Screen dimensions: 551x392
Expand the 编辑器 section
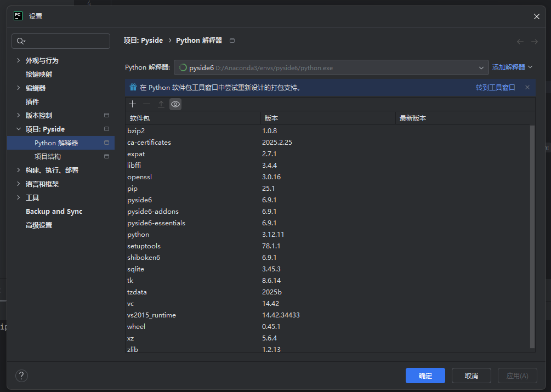pyautogui.click(x=18, y=88)
